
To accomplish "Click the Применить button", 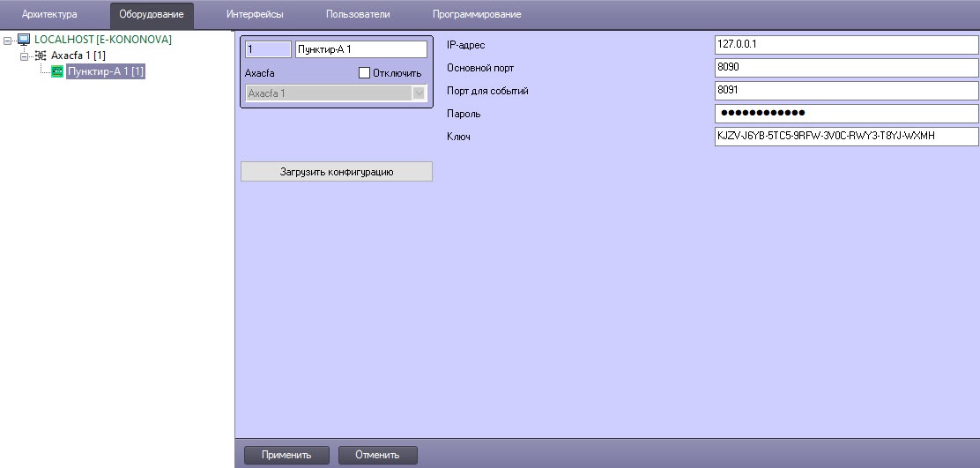I will 286,455.
